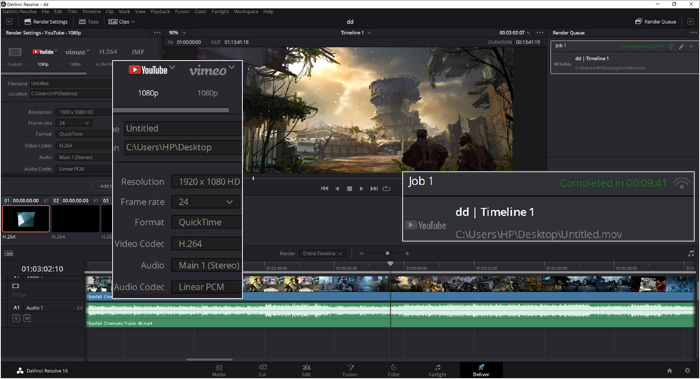Switch to the Color page tab
This screenshot has height=379, width=700.
[394, 370]
